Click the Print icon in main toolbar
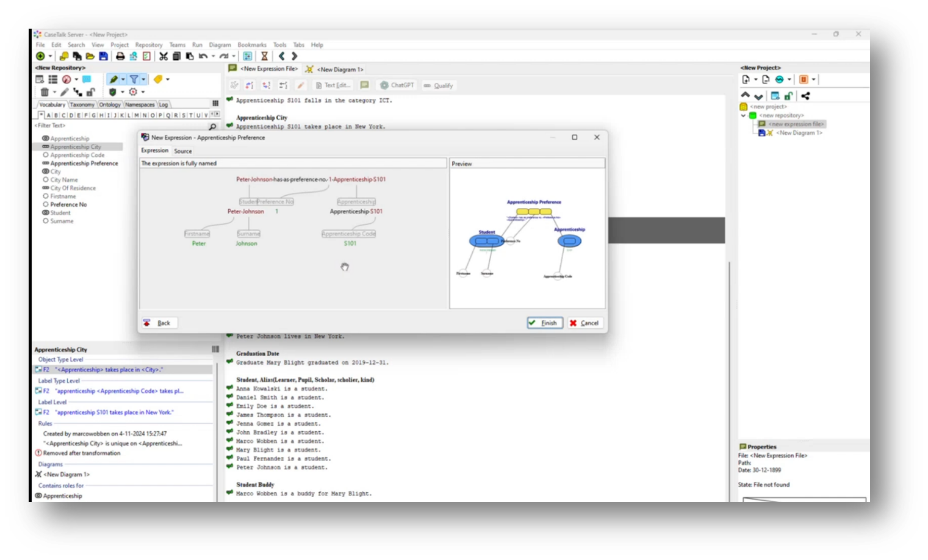 click(x=120, y=56)
